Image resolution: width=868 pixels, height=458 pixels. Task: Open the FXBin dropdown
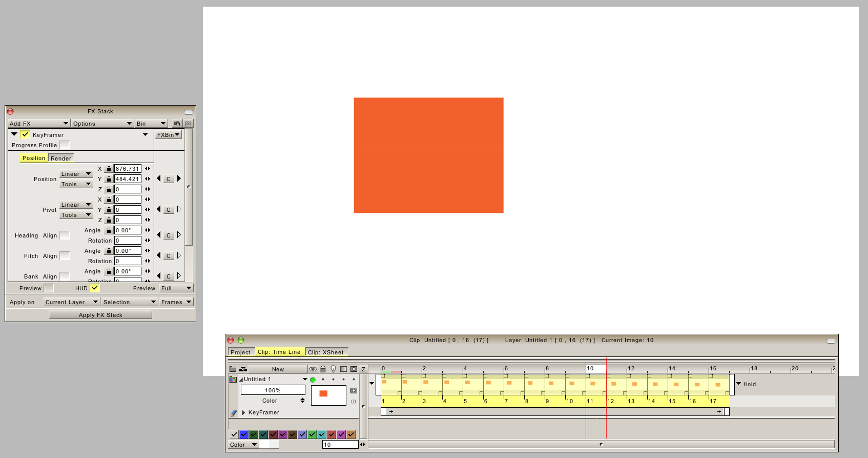pos(169,135)
